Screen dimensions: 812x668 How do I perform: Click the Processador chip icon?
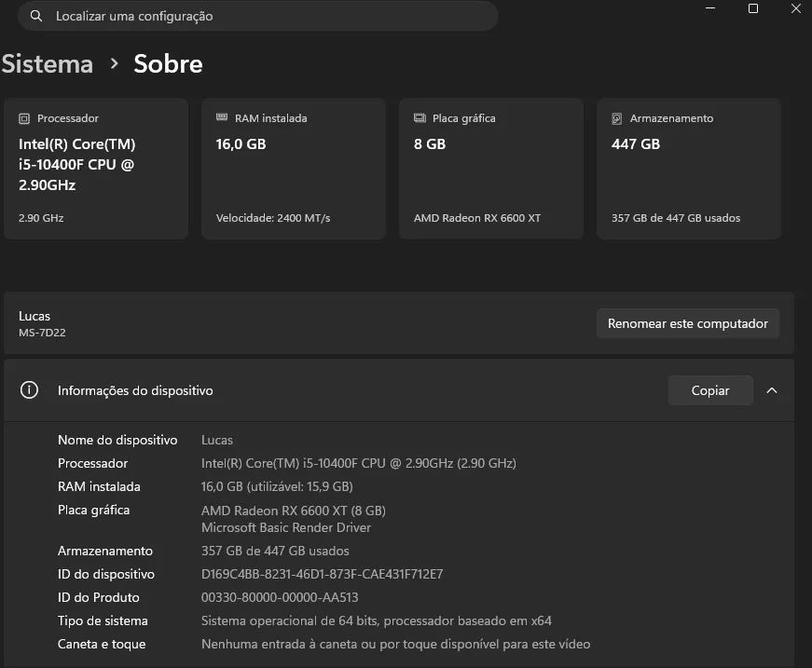pos(24,118)
